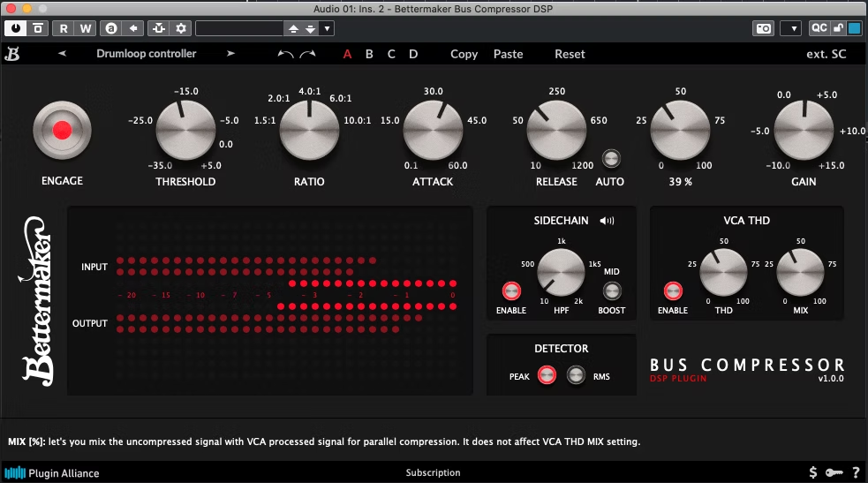Image resolution: width=868 pixels, height=483 pixels.
Task: Select settings bank C
Action: pos(391,54)
